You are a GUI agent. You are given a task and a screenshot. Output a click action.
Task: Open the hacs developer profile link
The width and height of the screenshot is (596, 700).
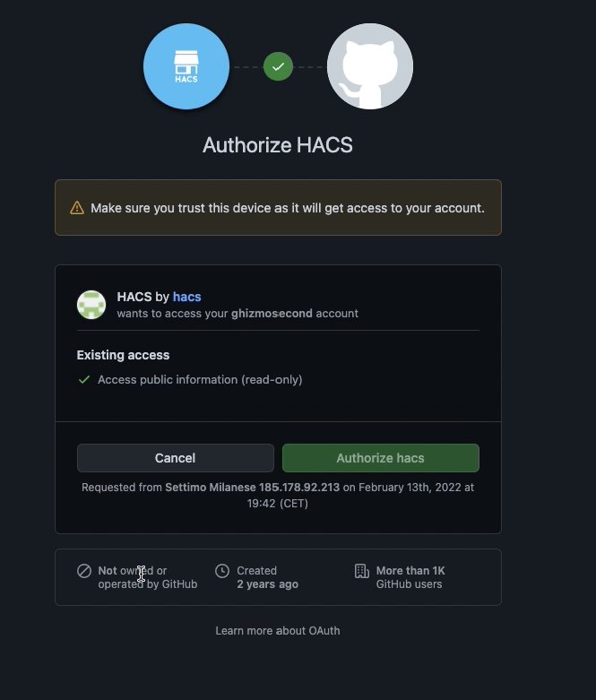(x=187, y=297)
